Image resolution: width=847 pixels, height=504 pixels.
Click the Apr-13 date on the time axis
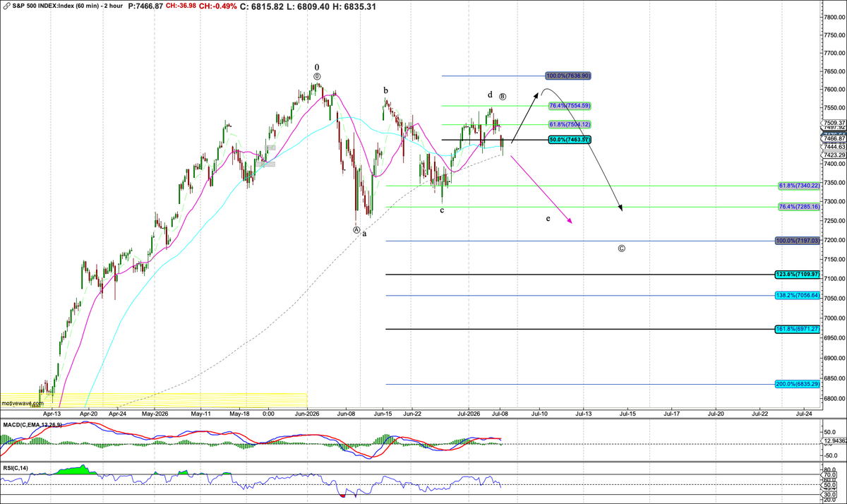click(52, 413)
